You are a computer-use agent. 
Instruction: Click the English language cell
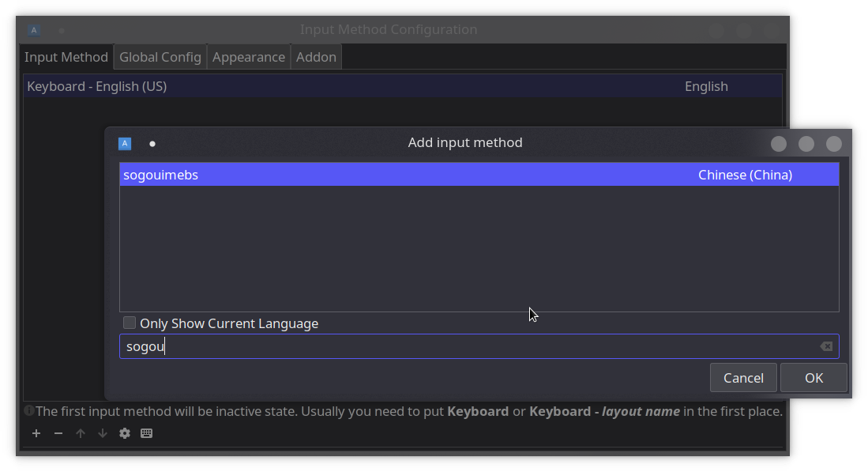point(706,86)
